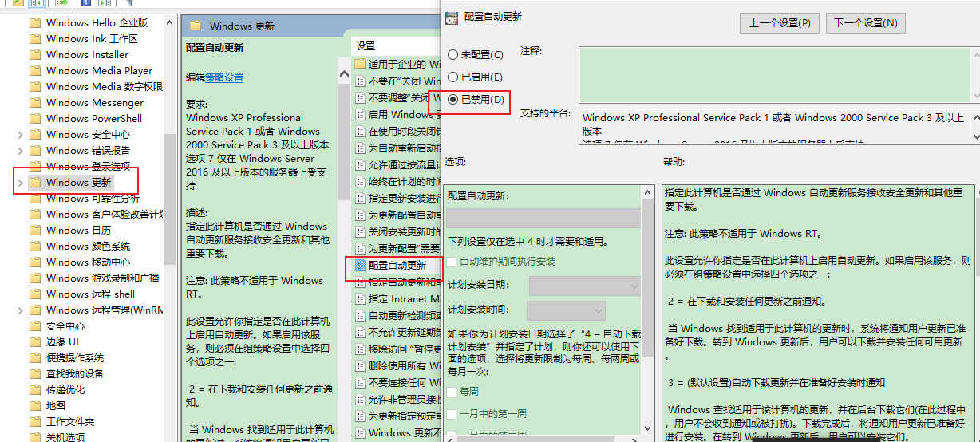Screen dimensions: 980x442
Task: Click the 地图 folder icon
Action: 35,406
